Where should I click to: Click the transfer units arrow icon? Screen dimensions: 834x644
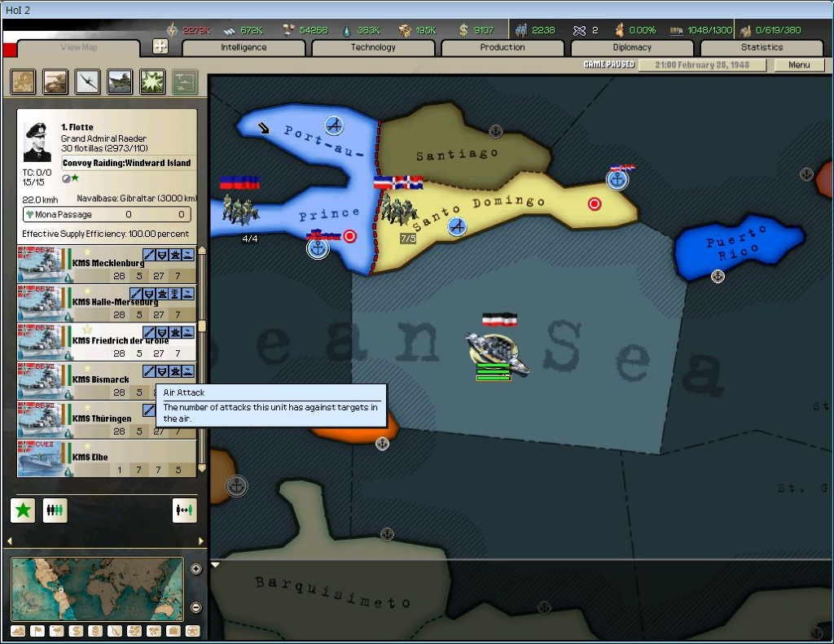point(185,510)
